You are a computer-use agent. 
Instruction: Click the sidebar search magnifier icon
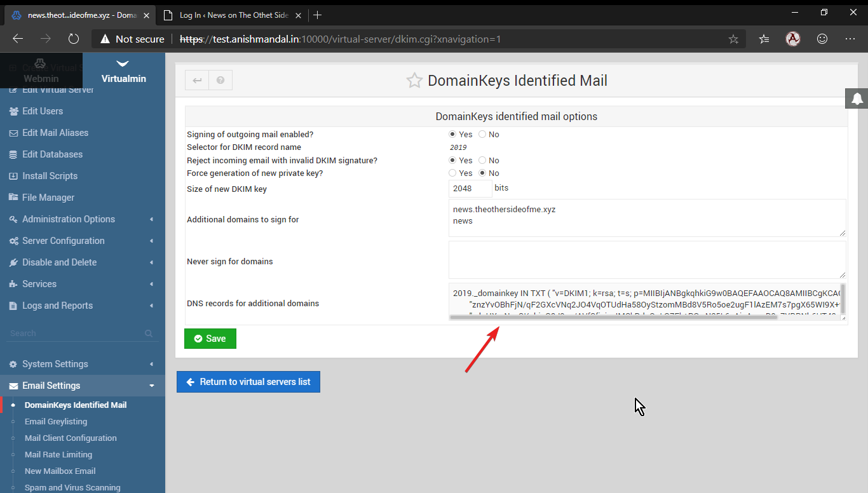(149, 334)
